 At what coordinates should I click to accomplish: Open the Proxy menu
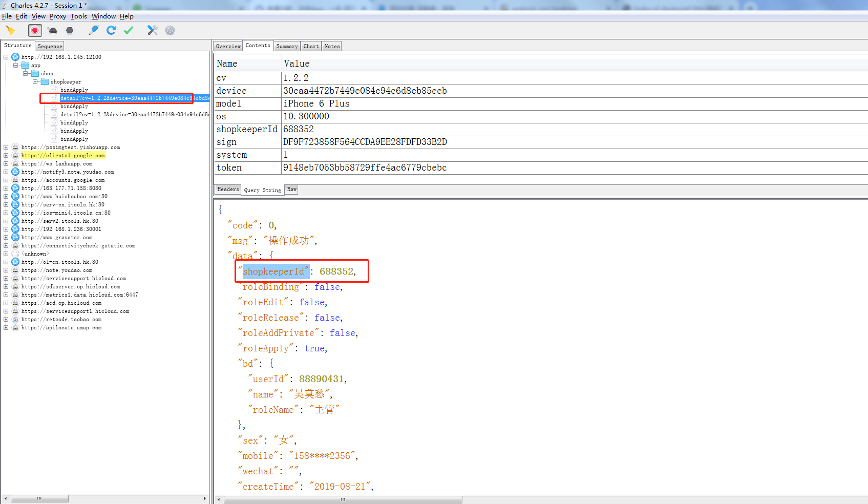(58, 16)
